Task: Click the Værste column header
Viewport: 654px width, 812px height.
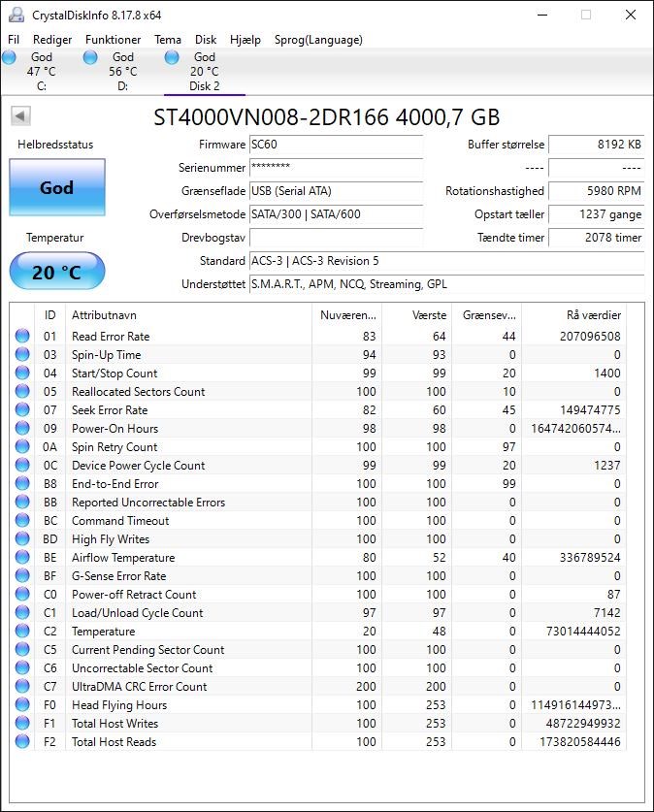Action: point(417,315)
